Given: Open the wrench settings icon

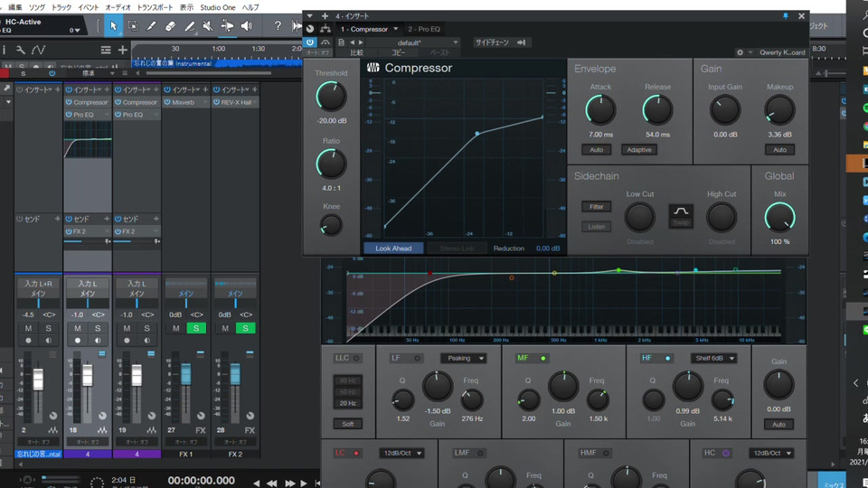Looking at the screenshot, I should 21,50.
